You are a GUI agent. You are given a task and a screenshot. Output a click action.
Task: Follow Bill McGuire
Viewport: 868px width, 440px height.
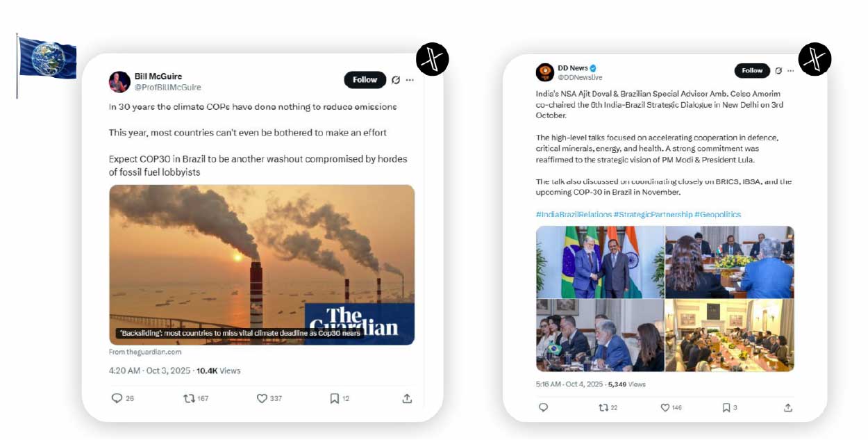365,80
